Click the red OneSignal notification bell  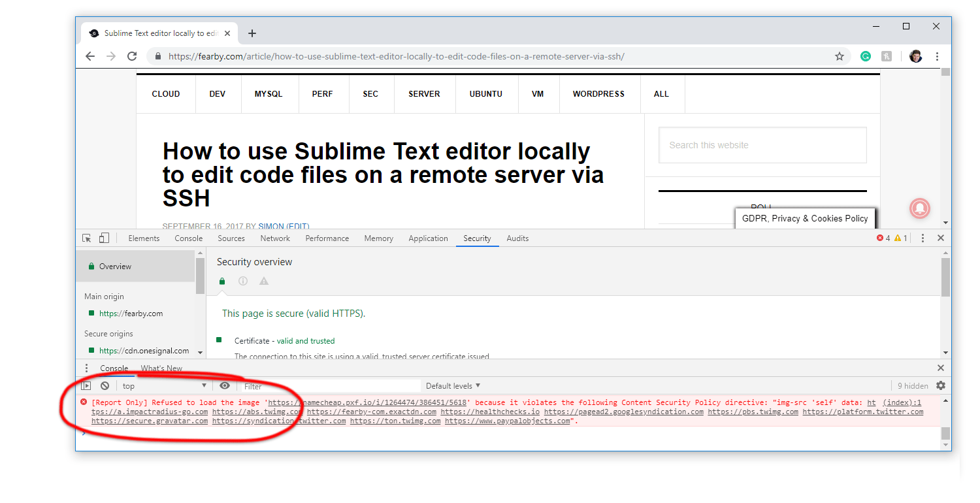[x=920, y=208]
